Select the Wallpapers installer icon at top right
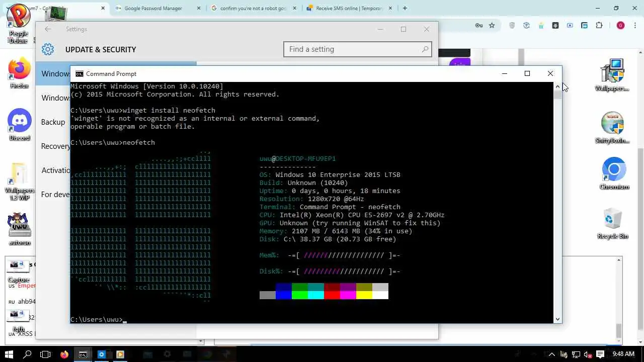The image size is (644, 362). [x=612, y=74]
